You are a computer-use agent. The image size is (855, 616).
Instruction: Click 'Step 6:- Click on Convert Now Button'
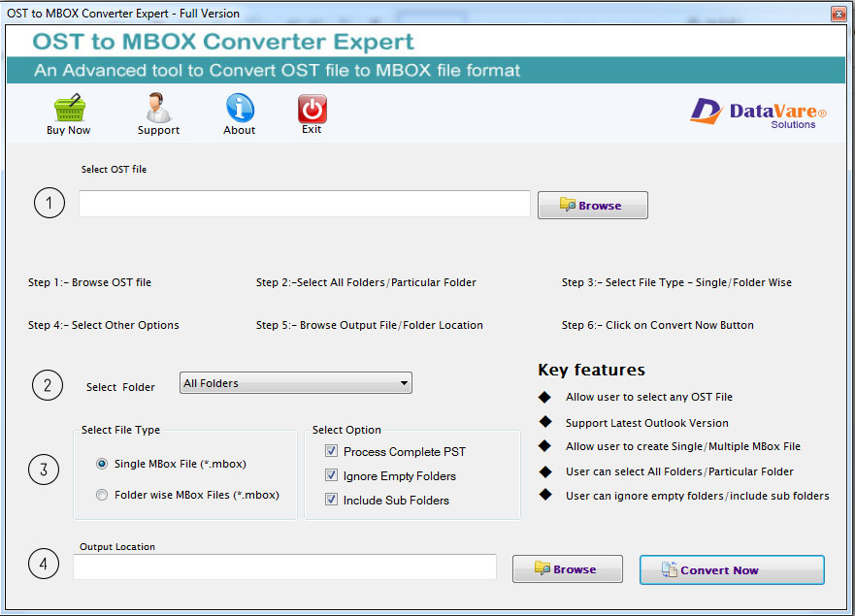click(x=658, y=325)
